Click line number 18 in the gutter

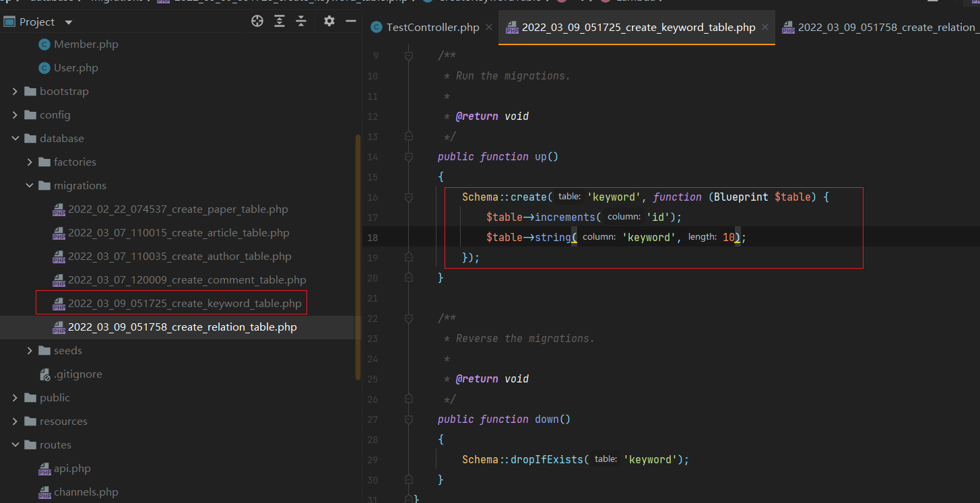pos(372,238)
